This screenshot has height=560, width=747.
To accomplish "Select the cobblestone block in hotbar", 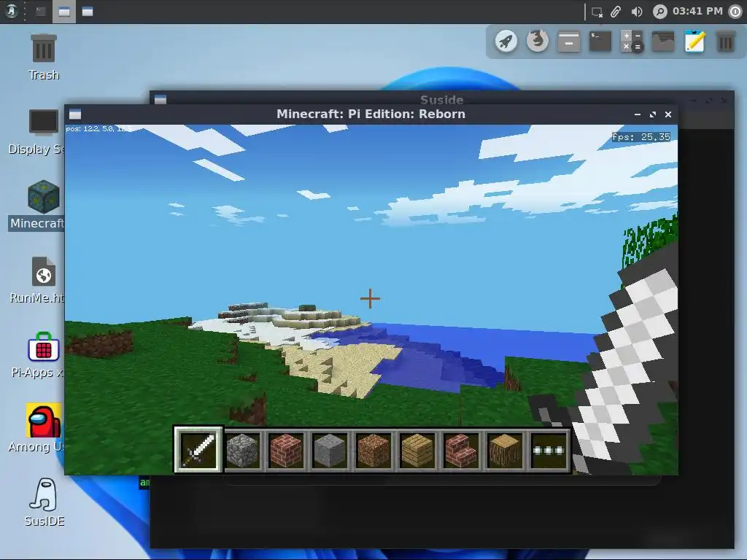I will coord(242,450).
